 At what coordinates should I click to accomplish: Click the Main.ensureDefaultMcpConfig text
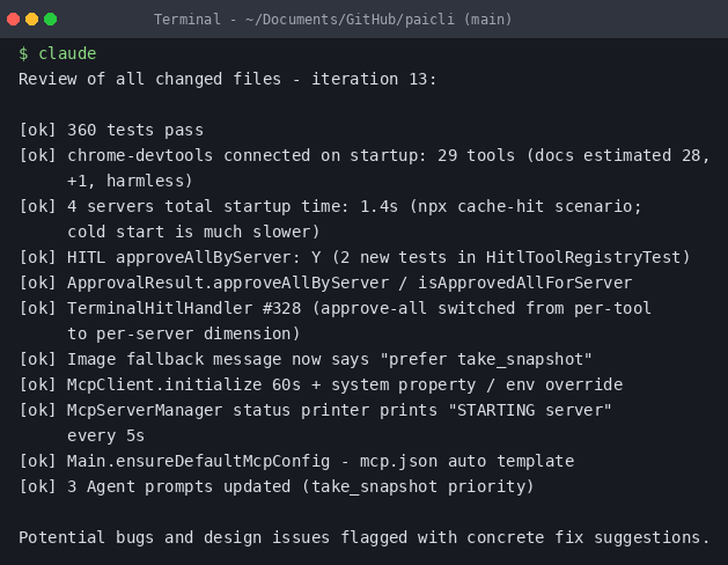click(x=198, y=461)
